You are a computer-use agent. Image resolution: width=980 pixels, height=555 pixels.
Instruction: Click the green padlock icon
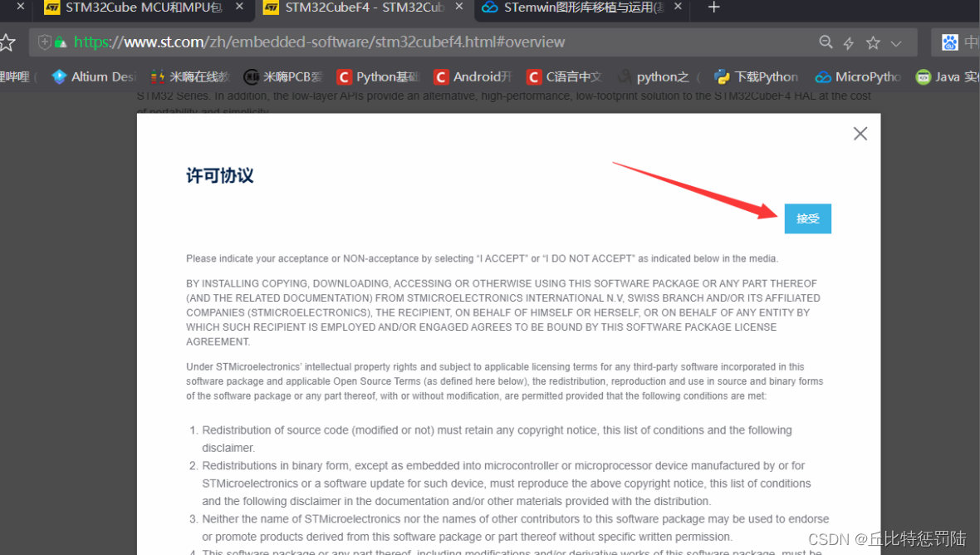click(61, 42)
